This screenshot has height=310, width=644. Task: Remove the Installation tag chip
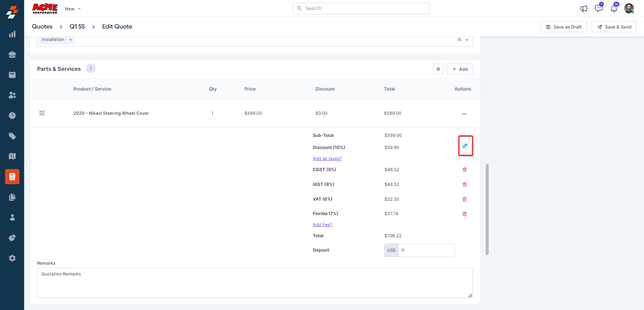pos(70,40)
